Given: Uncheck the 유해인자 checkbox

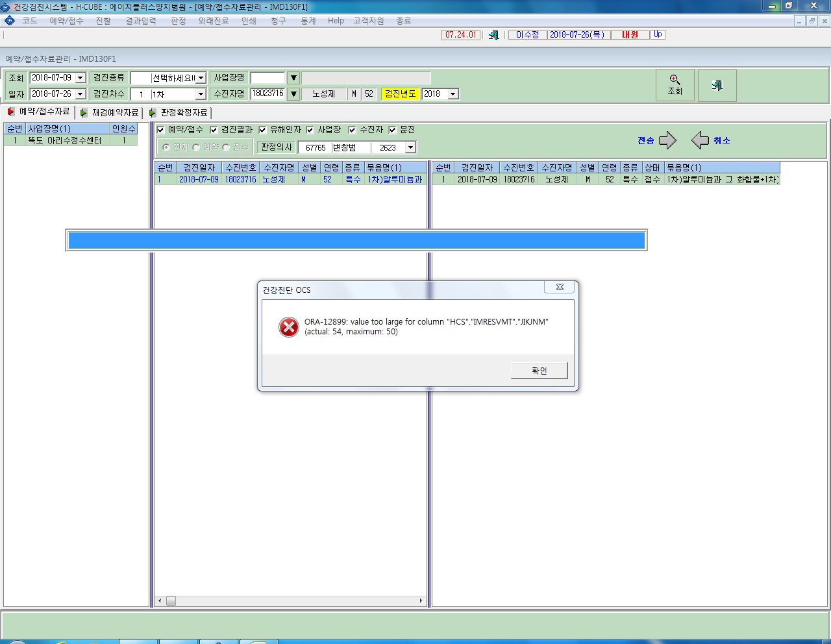Looking at the screenshot, I should 262,130.
